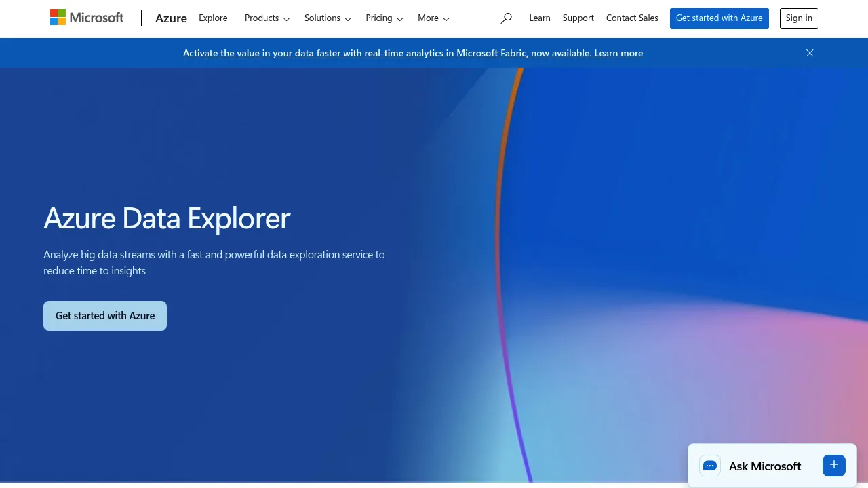This screenshot has height=488, width=868.
Task: Click the 'Analyze big data streams' description text
Action: pyautogui.click(x=214, y=263)
